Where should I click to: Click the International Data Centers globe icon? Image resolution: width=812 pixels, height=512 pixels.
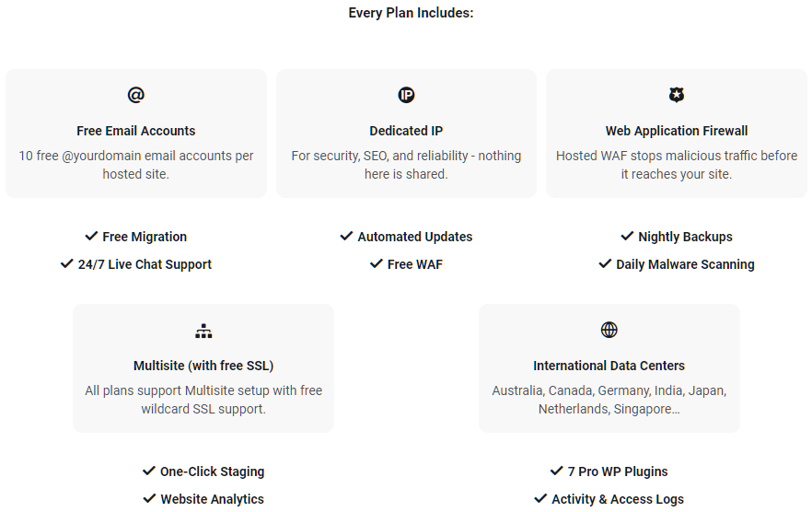(x=609, y=330)
